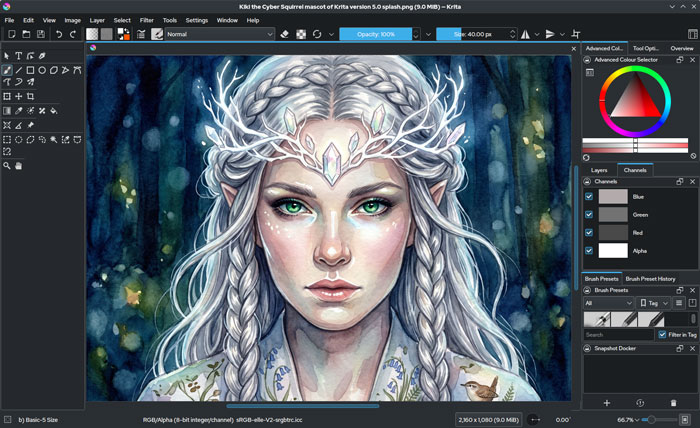700x428 pixels.
Task: Open the Layer menu
Action: [x=97, y=20]
